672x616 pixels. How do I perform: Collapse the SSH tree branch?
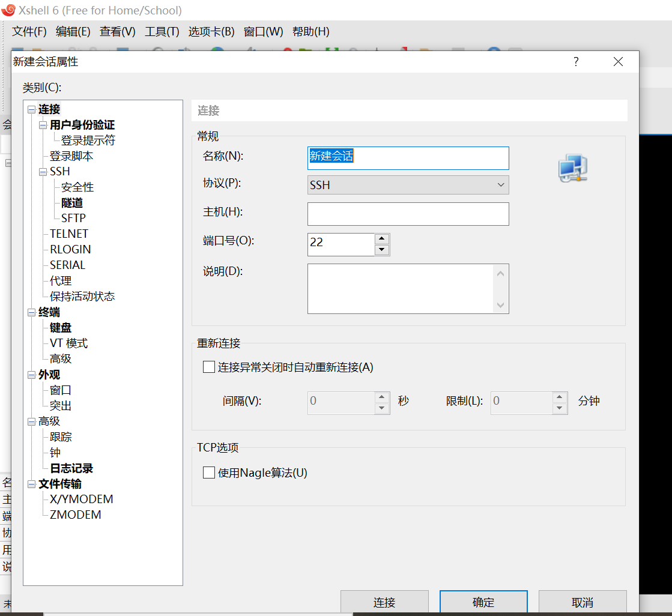(43, 171)
